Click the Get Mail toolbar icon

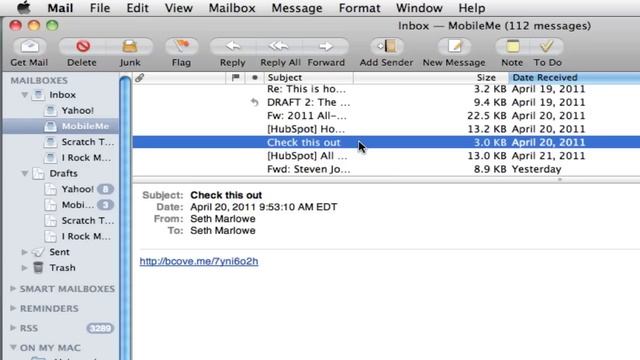(29, 46)
